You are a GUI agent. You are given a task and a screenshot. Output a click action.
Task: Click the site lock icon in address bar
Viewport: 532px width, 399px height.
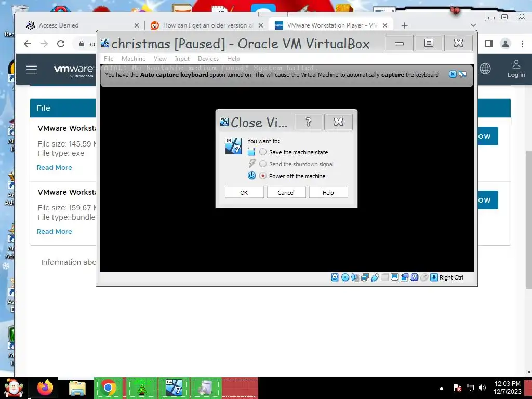[x=82, y=44]
